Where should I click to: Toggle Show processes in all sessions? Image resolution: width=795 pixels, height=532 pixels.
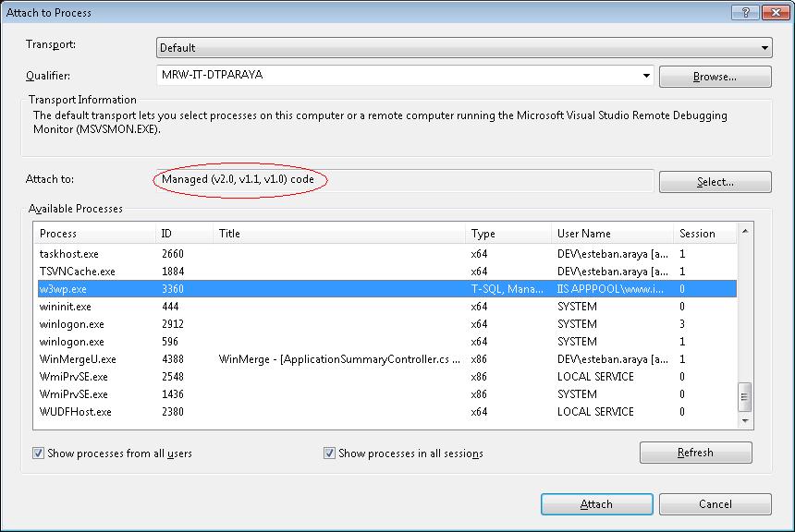tap(330, 453)
